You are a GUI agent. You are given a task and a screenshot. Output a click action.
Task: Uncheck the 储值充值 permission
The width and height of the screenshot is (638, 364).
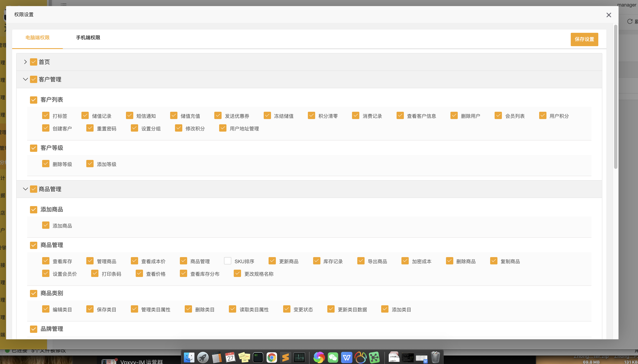174,116
